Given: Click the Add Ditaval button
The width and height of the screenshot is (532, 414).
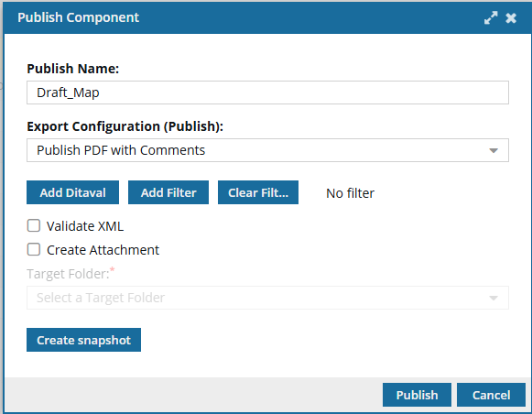Looking at the screenshot, I should pos(72,192).
